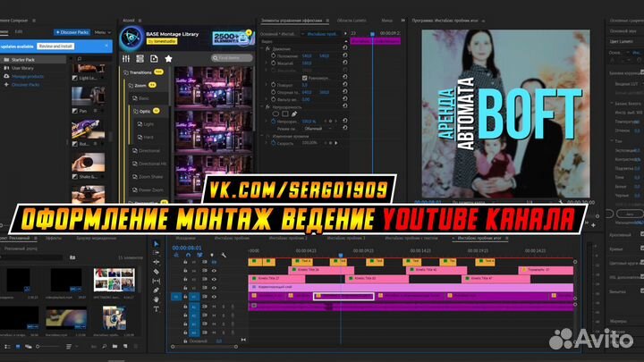Click the favorites star icon in Atomx
Image resolution: width=644 pixels, height=362 pixels.
(x=167, y=58)
